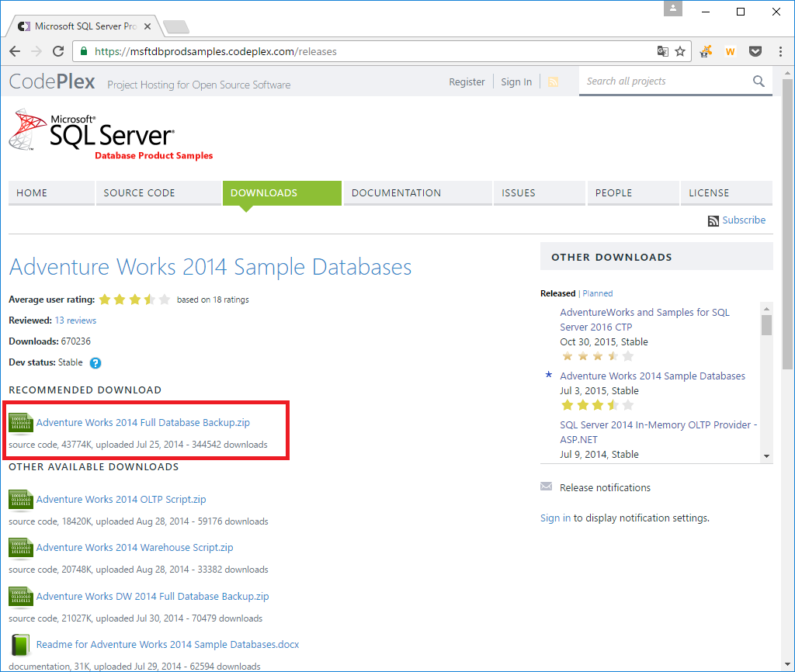
Task: Click the Dev status help question icon
Action: click(x=95, y=363)
